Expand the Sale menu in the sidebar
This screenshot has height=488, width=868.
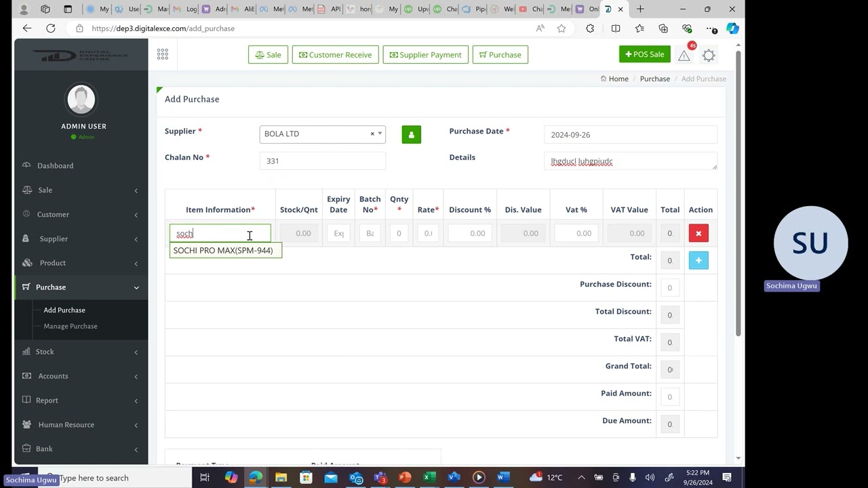(81, 190)
